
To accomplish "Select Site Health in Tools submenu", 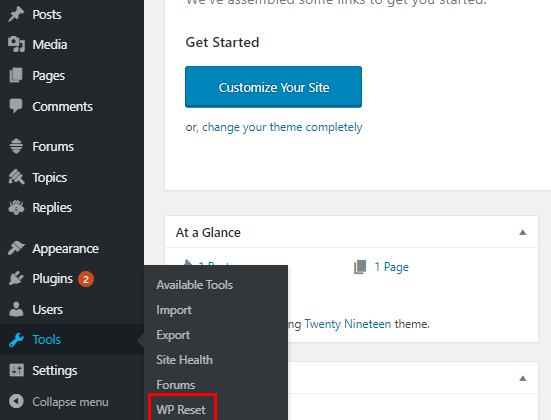I will tap(184, 360).
